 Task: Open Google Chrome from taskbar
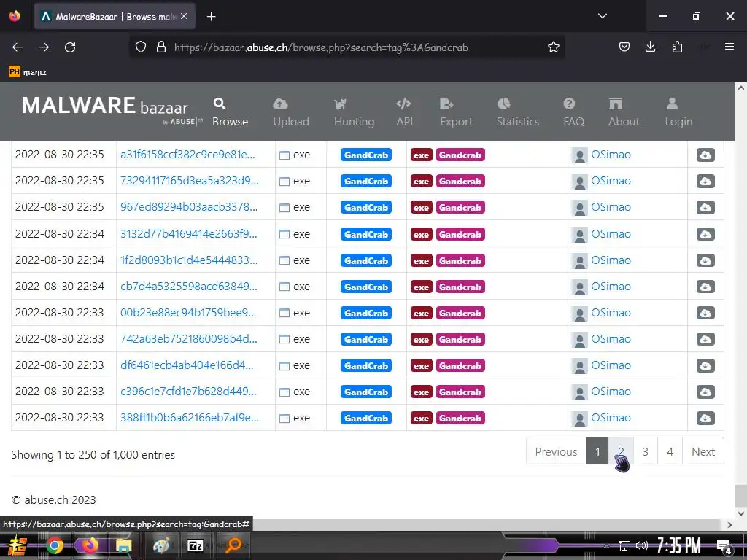(x=54, y=545)
